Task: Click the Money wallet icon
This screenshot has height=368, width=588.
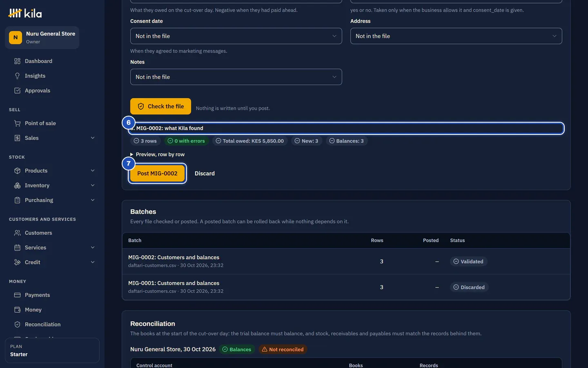Action: [17, 310]
